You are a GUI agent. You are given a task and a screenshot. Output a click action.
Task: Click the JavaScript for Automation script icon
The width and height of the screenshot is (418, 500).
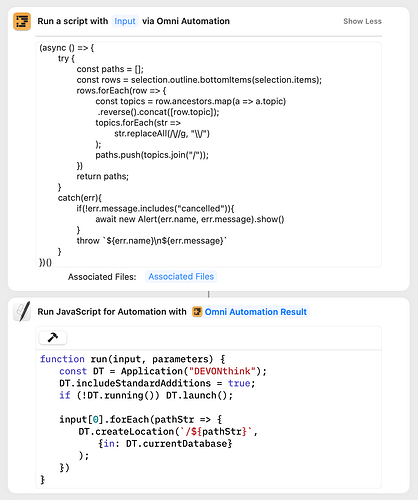coord(22,312)
